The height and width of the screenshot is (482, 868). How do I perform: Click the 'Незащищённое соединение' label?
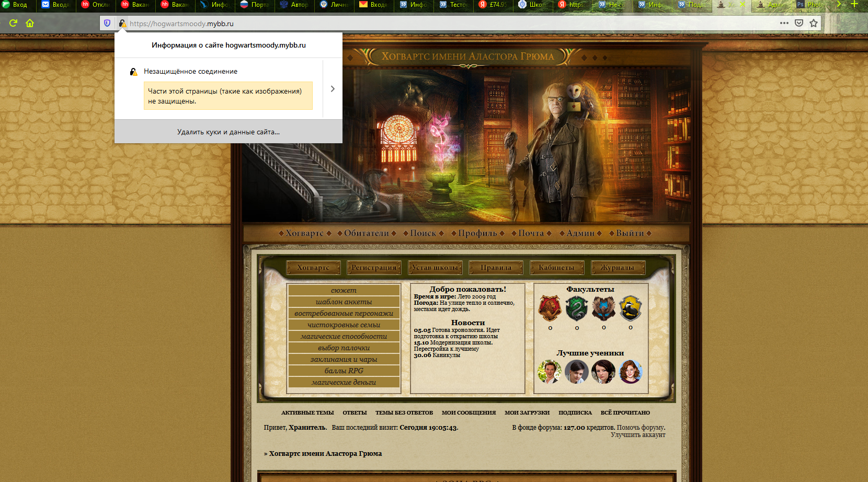(x=190, y=72)
